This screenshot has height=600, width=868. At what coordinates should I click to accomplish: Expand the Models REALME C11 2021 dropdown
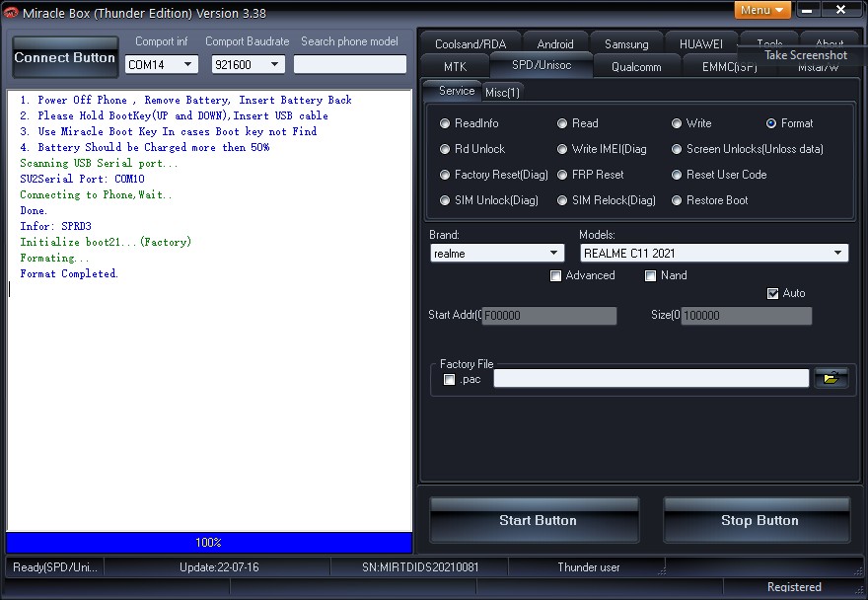tap(714, 254)
